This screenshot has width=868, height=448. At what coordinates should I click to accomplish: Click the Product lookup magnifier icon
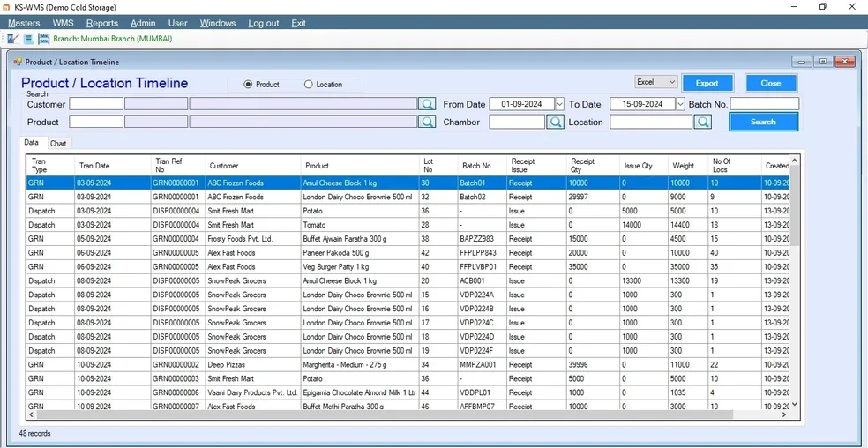coord(427,122)
